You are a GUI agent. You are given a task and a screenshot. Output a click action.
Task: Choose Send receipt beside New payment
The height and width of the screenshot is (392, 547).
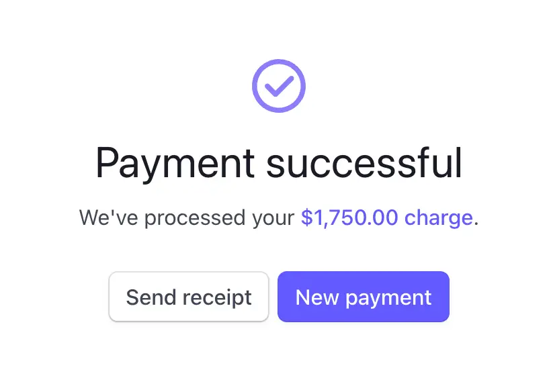189,297
